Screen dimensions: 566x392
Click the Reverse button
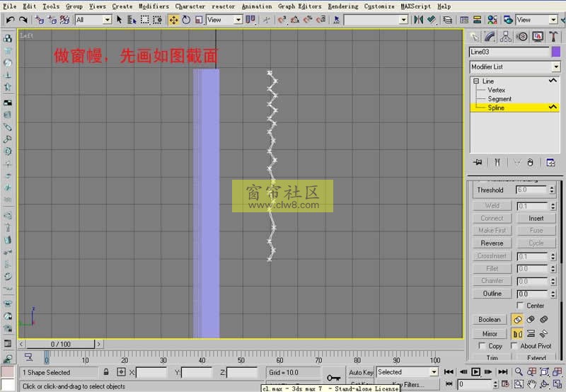(492, 243)
